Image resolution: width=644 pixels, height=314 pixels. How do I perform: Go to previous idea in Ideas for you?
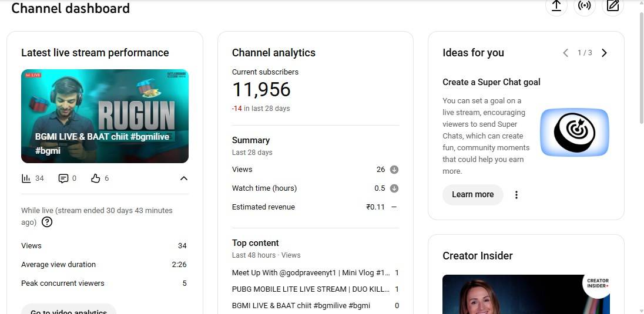point(565,53)
